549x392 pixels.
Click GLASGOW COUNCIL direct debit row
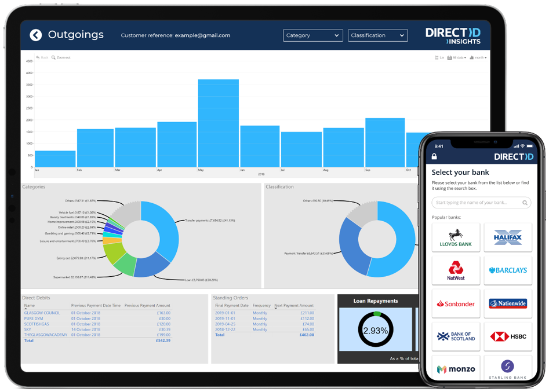pyautogui.click(x=97, y=313)
